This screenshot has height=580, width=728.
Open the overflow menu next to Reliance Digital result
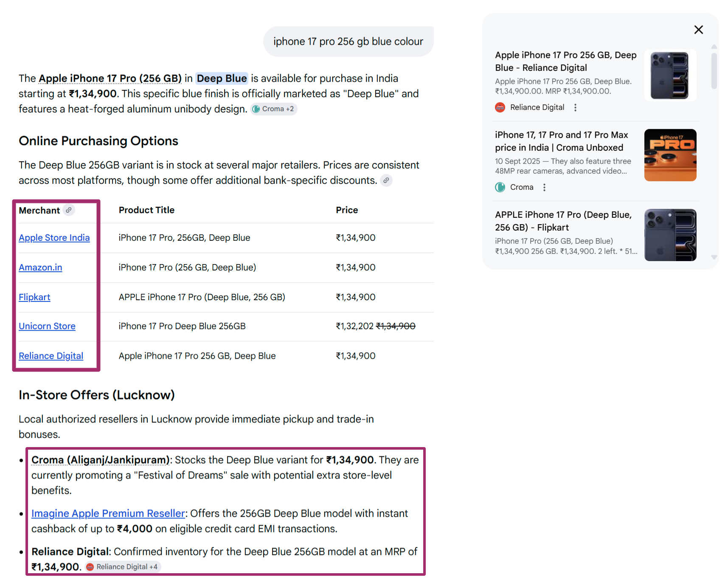coord(575,107)
